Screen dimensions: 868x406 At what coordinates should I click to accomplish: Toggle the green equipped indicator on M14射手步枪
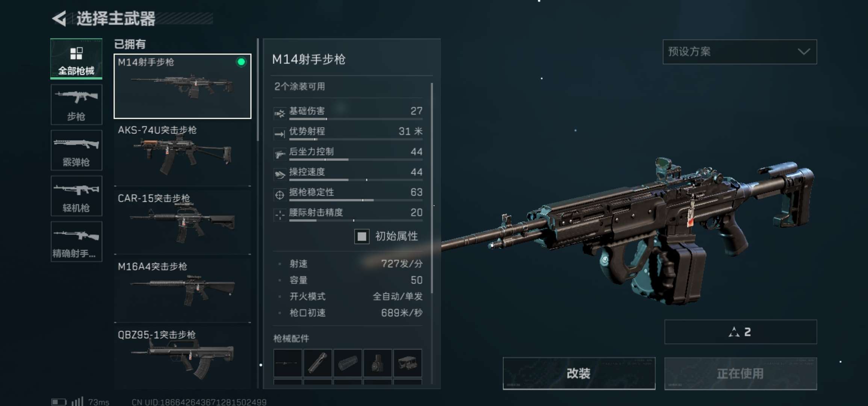(241, 62)
